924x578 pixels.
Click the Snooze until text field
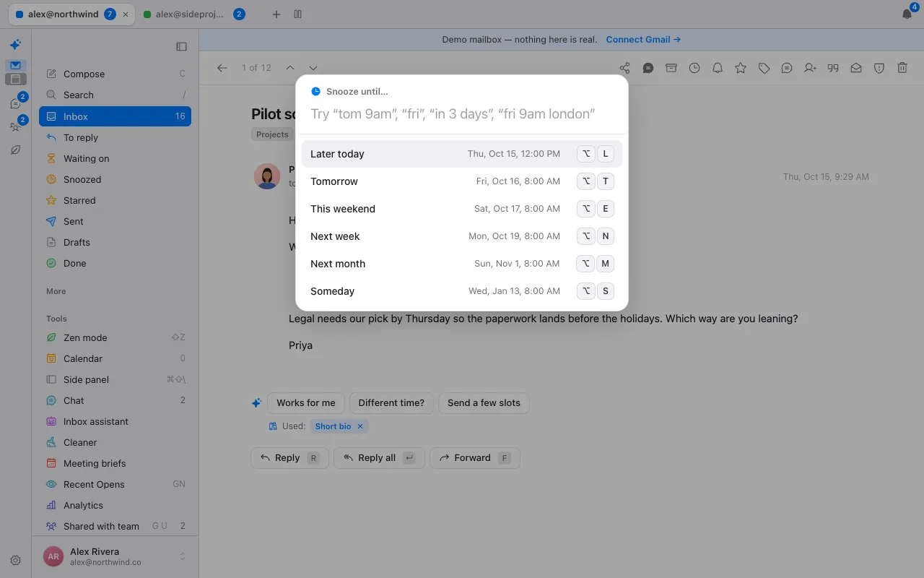coord(462,114)
